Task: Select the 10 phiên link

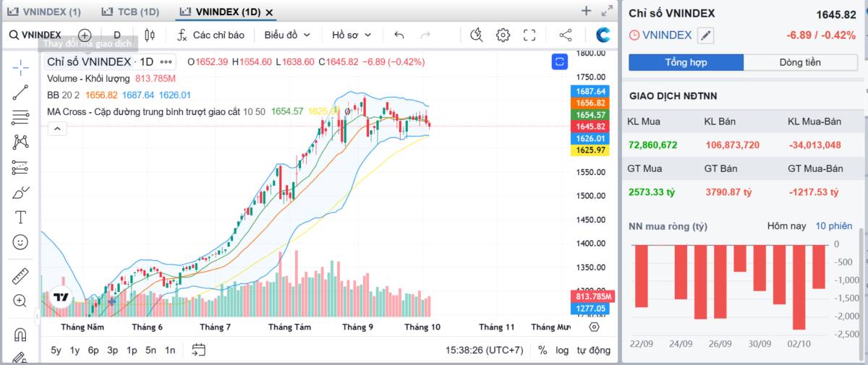Action: pos(834,226)
